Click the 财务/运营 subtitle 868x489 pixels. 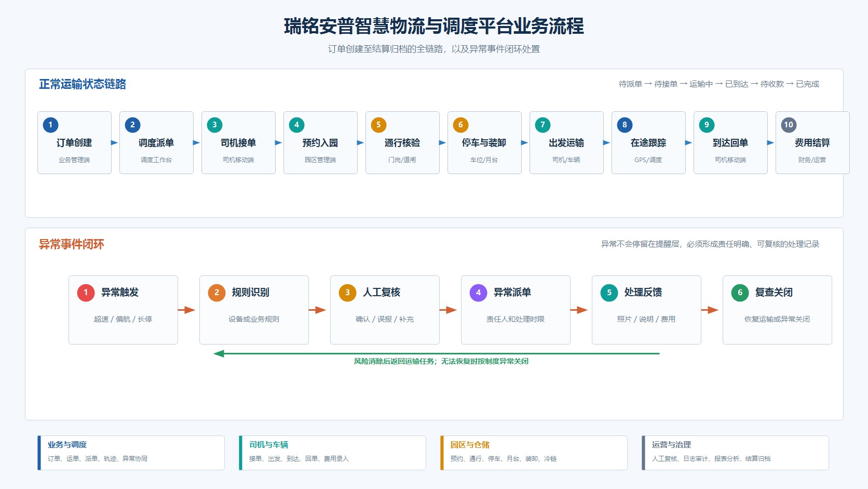pyautogui.click(x=812, y=160)
